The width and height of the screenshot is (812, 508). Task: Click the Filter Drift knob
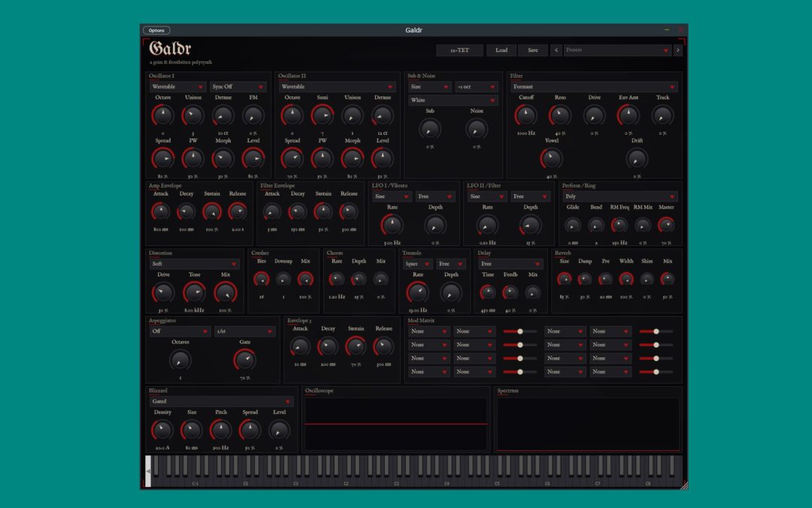pyautogui.click(x=637, y=159)
